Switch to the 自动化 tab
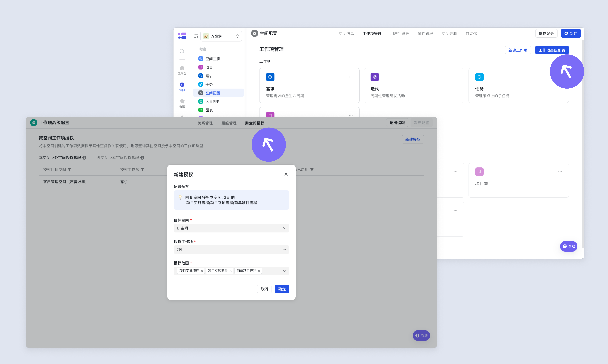Screen dimensions: 608x364 (x=471, y=34)
